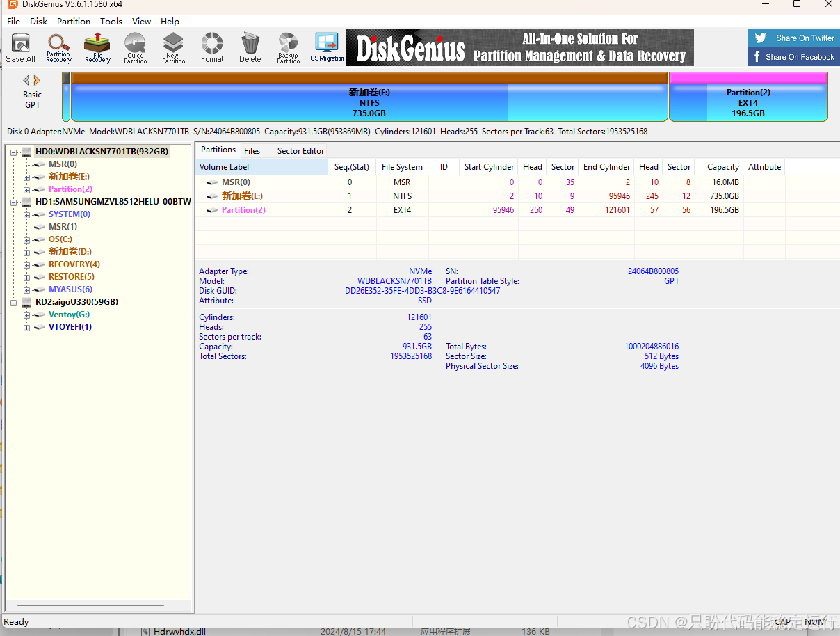840x636 pixels.
Task: Open the Help menu
Action: pos(170,21)
